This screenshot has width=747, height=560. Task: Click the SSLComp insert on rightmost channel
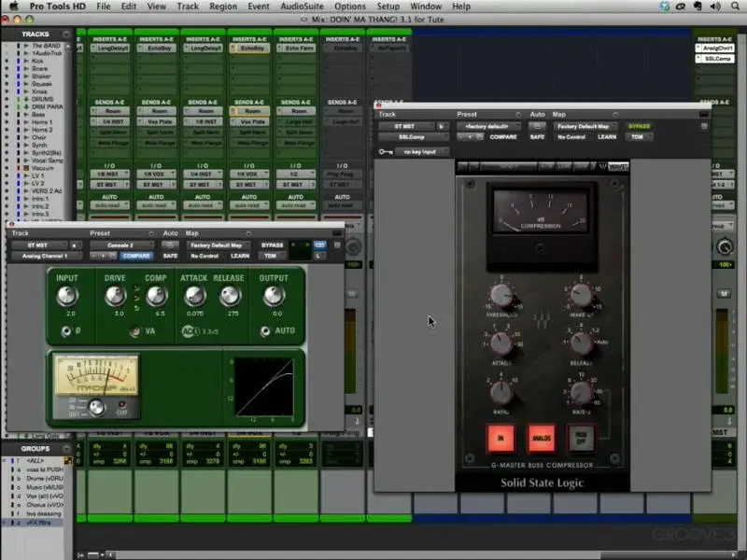tap(714, 59)
